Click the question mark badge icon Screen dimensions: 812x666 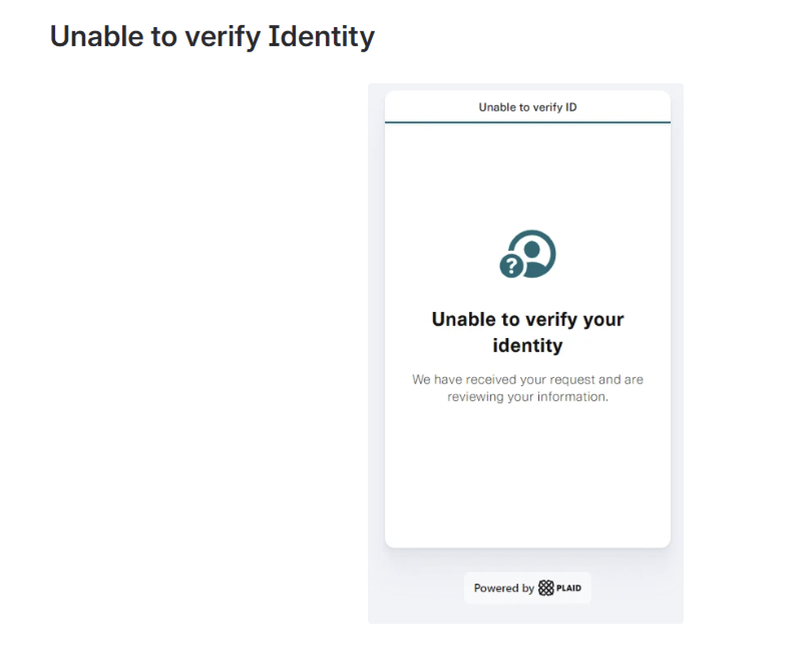click(511, 266)
